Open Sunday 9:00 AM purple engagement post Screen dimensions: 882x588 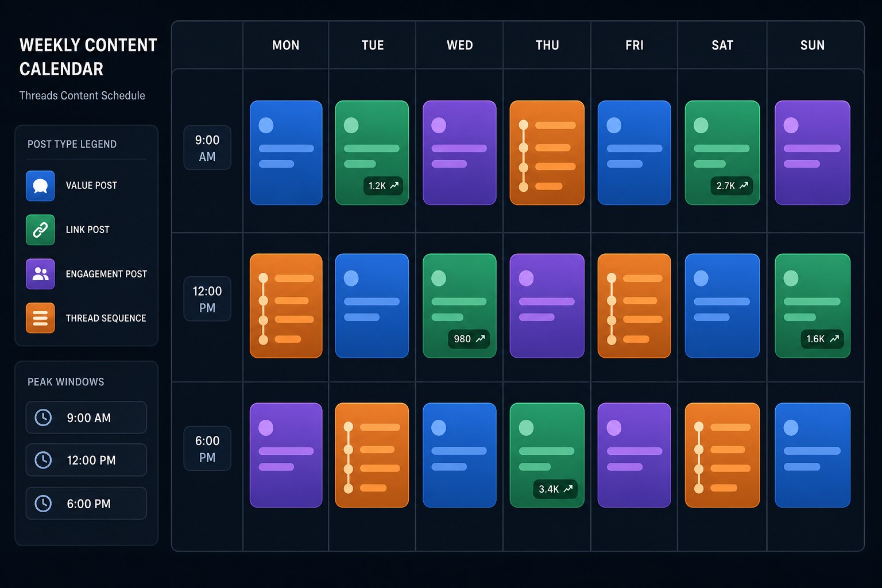pyautogui.click(x=813, y=153)
